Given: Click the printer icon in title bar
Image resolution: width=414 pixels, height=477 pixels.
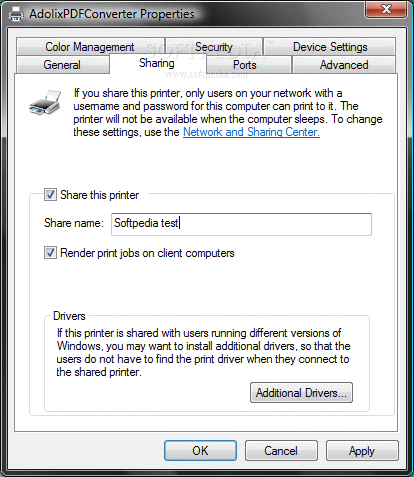Looking at the screenshot, I should point(16,14).
